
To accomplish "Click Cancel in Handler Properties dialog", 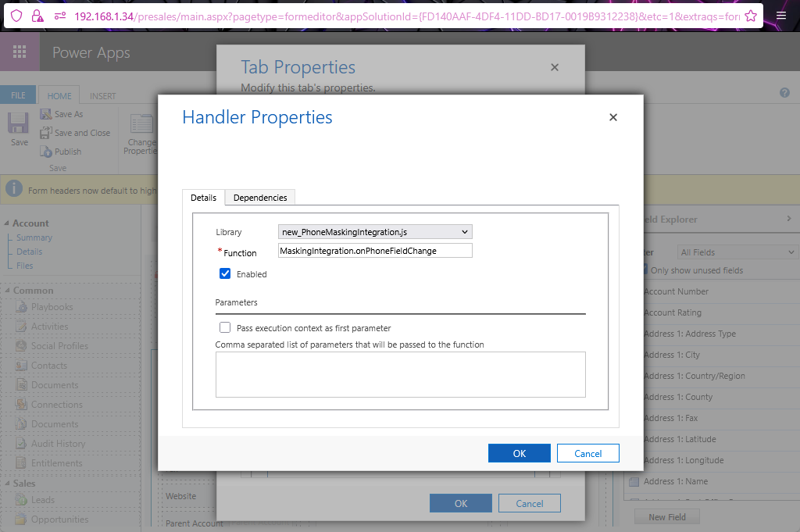I will pyautogui.click(x=587, y=453).
